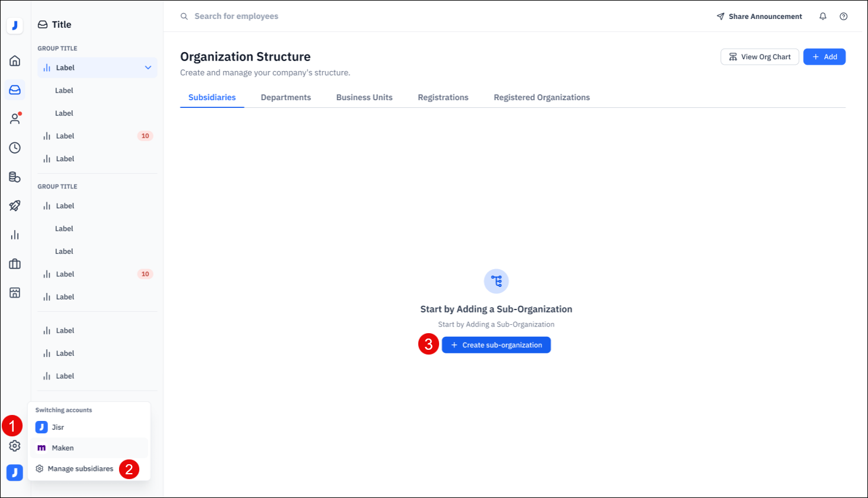This screenshot has height=498, width=868.
Task: Open Manage subsidiares from the account menu
Action: pos(79,468)
